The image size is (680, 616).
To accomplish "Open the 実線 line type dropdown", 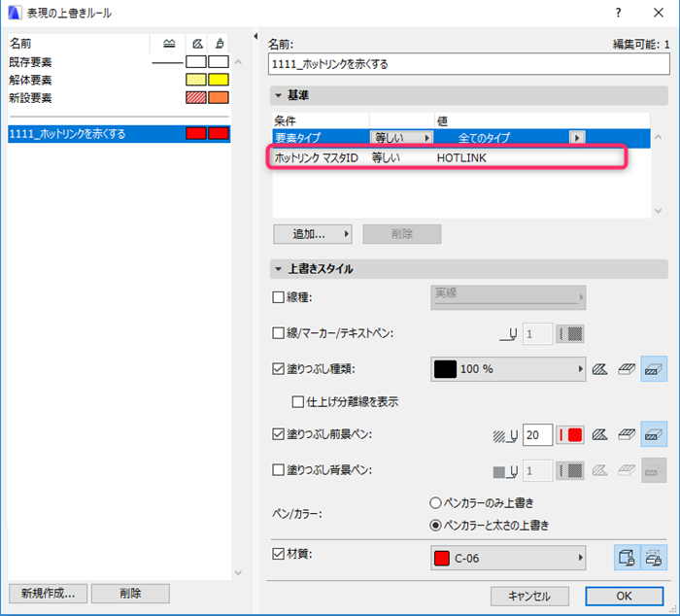I will (508, 297).
